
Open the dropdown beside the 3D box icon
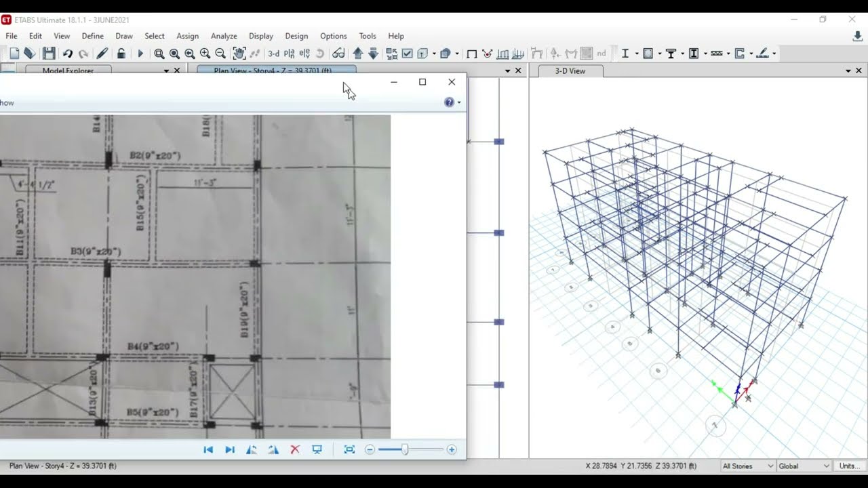point(457,54)
